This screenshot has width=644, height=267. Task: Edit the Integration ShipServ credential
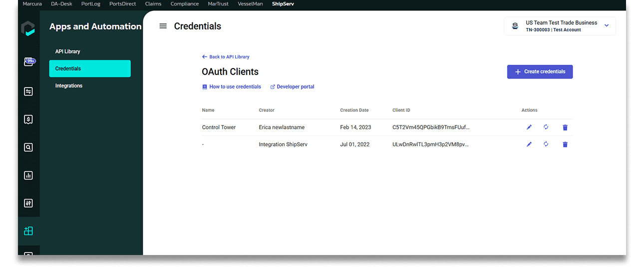tap(529, 144)
